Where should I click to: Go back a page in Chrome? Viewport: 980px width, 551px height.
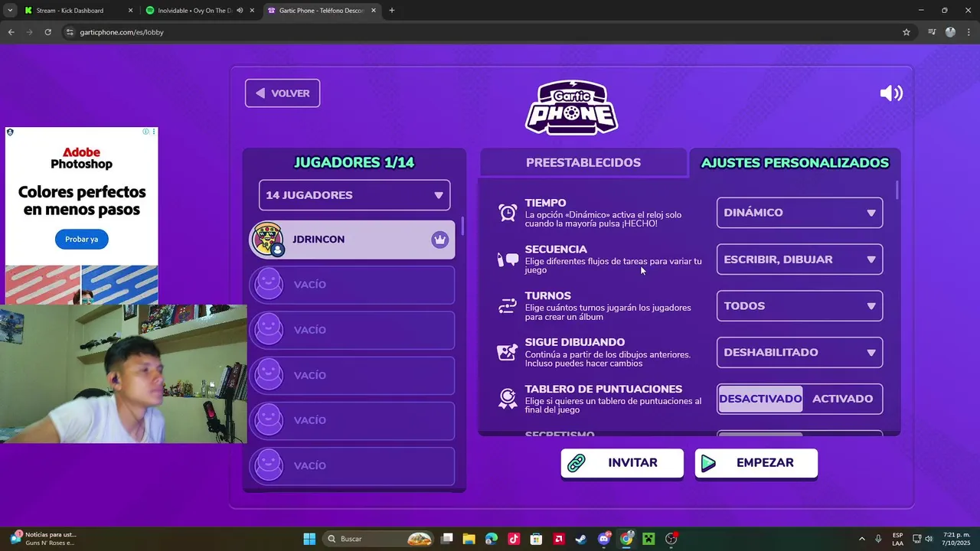11,32
